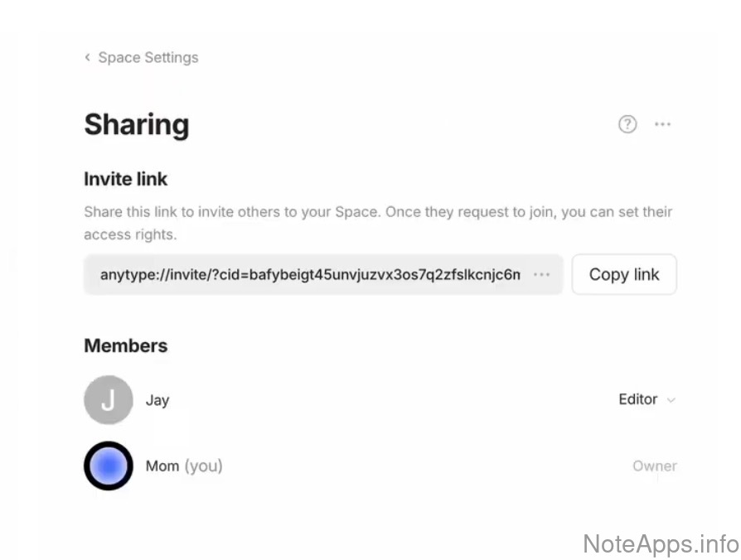Go back to Space Settings

click(x=148, y=57)
